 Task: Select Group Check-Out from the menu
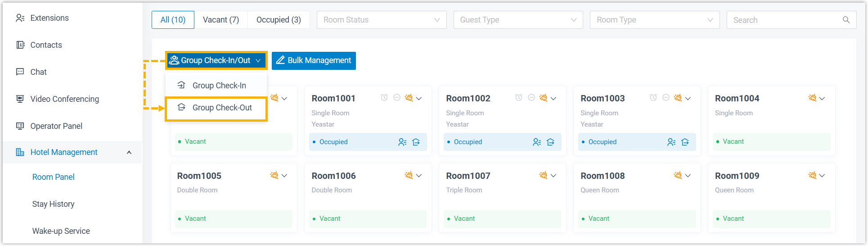click(222, 108)
